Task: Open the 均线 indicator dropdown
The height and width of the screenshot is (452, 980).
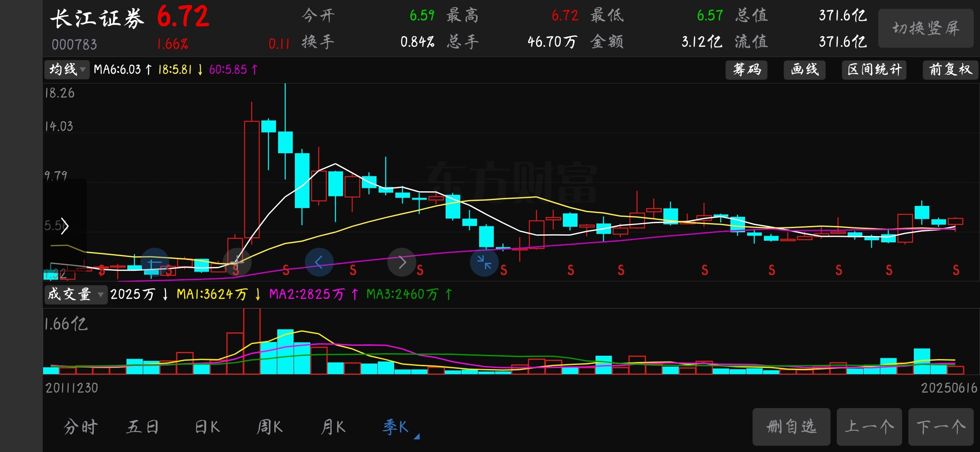Action: [x=67, y=69]
